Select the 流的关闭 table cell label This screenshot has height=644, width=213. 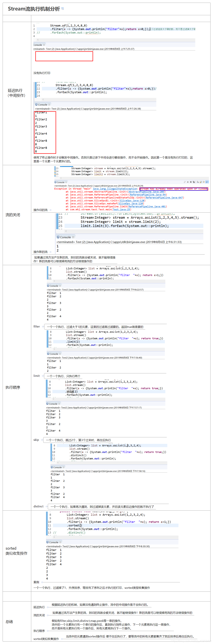click(x=13, y=215)
